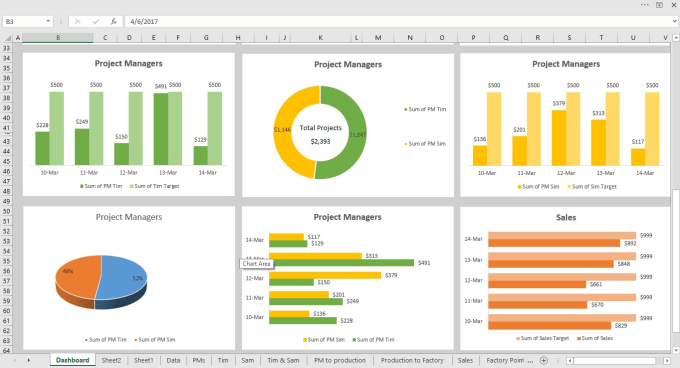This screenshot has width=680, height=368.
Task: Click the next sheet navigation arrow
Action: tap(29, 360)
